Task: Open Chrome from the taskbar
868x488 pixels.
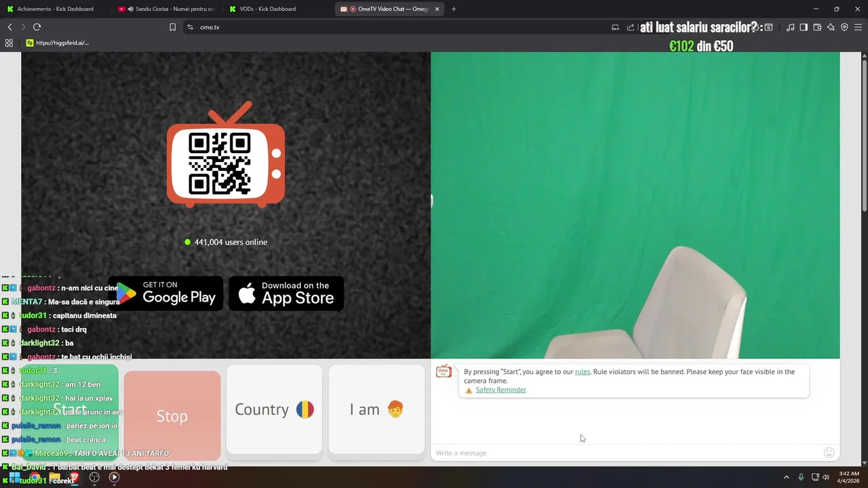Action: [x=35, y=477]
